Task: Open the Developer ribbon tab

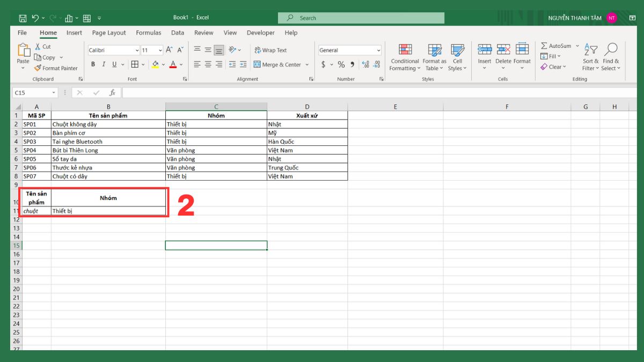Action: (x=260, y=33)
